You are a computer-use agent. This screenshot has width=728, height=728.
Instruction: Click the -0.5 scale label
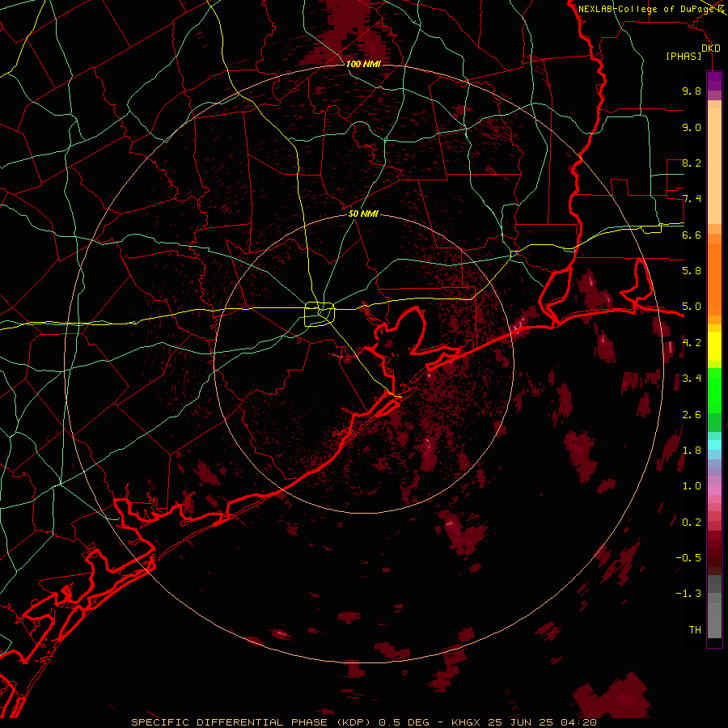pyautogui.click(x=688, y=558)
